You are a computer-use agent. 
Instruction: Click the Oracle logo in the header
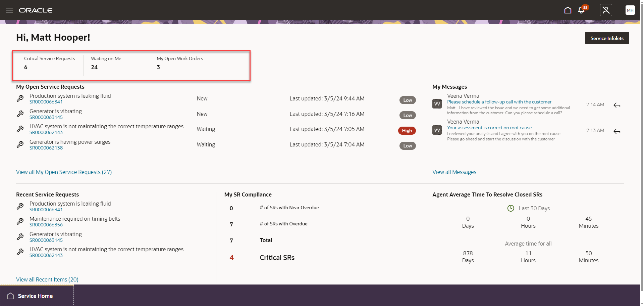36,10
